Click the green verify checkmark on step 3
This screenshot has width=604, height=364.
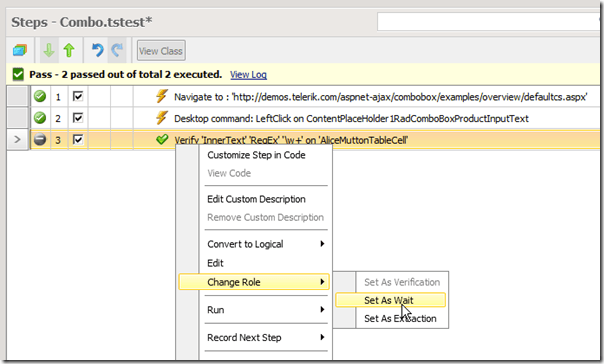click(162, 139)
